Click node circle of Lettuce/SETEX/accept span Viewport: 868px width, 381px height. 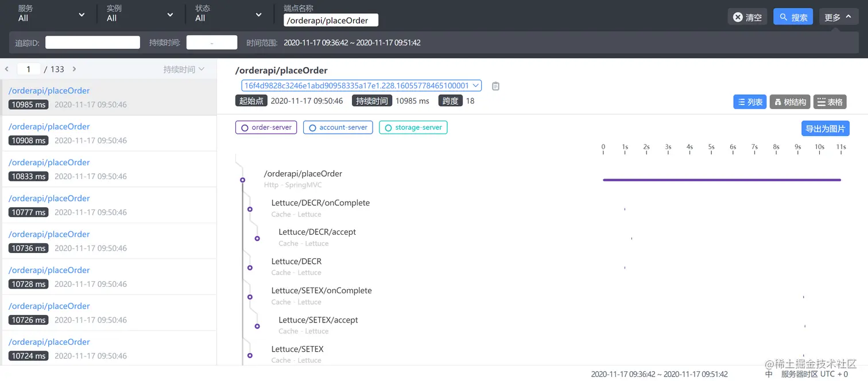click(257, 326)
